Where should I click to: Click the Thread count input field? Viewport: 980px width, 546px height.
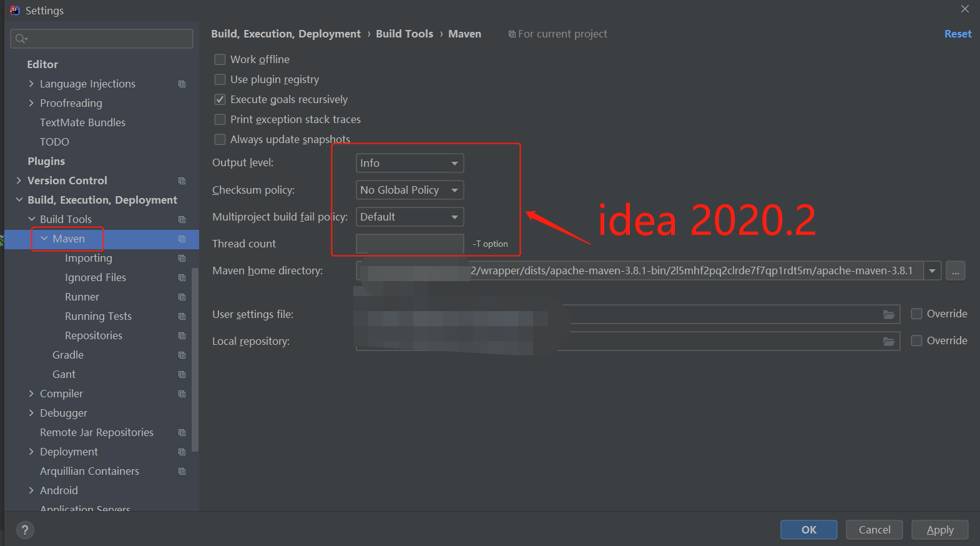pyautogui.click(x=409, y=244)
